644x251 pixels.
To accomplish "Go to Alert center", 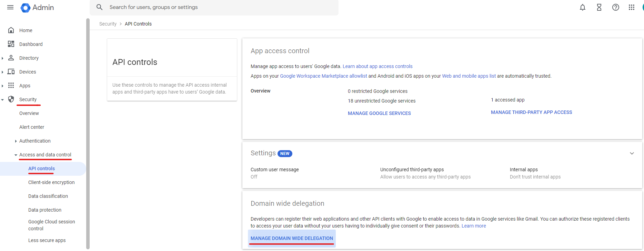I will click(x=32, y=127).
